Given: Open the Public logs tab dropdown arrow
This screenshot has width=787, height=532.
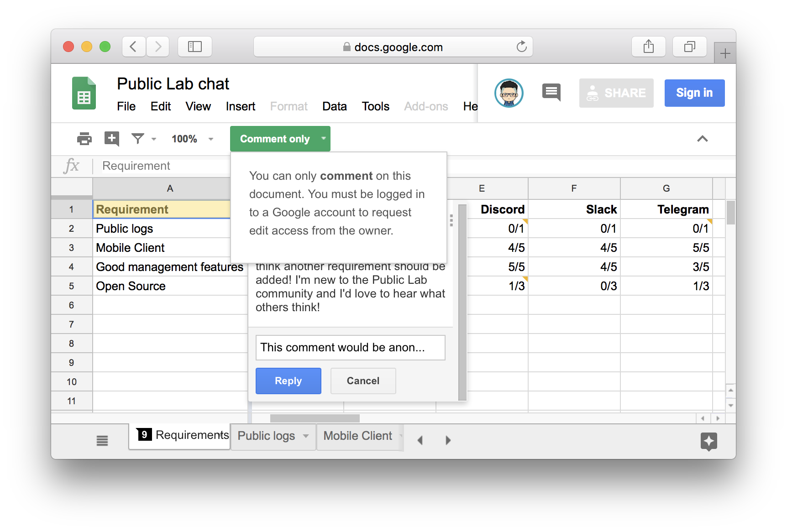Looking at the screenshot, I should point(306,436).
